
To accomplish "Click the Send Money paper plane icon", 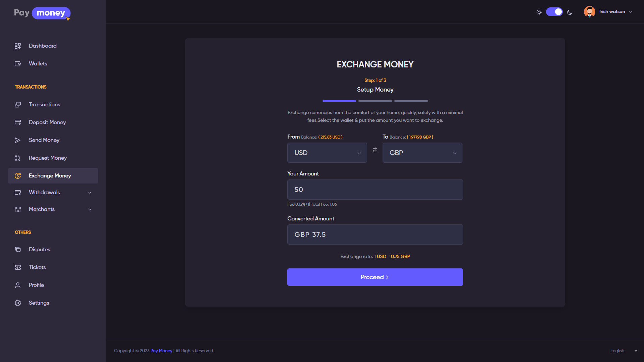I will tap(18, 140).
